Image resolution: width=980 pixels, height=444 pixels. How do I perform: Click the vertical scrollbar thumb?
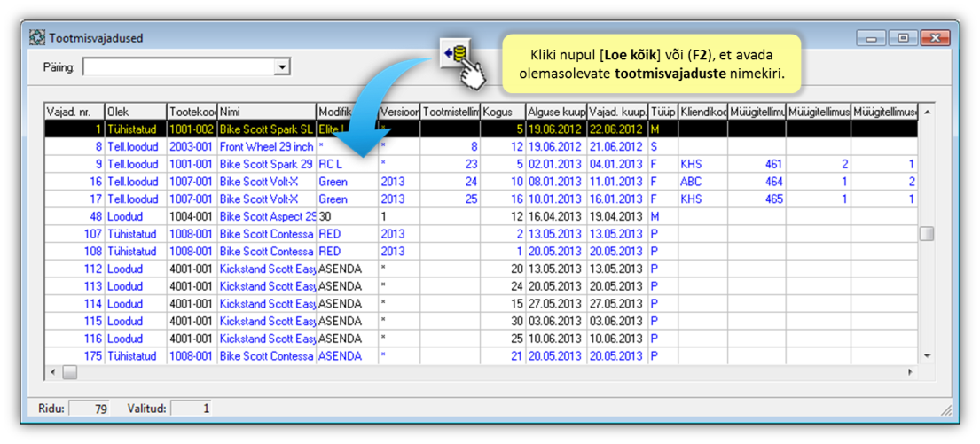point(927,234)
